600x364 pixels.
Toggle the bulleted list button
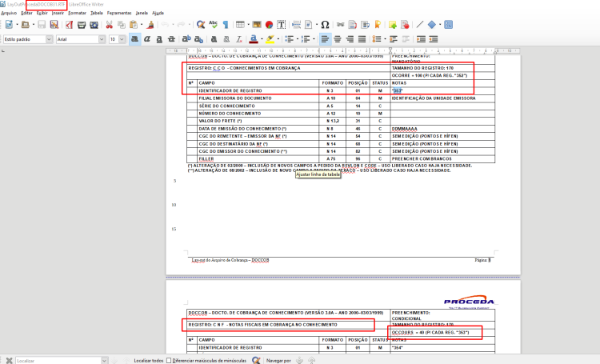290,39
